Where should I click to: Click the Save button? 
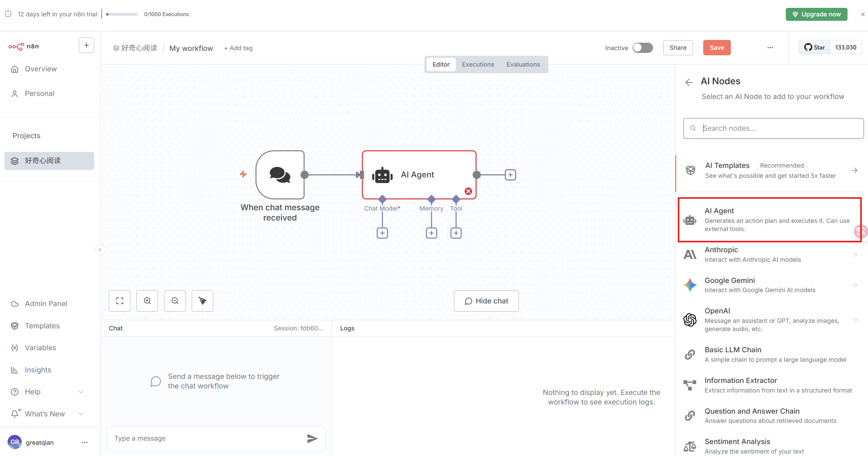717,48
